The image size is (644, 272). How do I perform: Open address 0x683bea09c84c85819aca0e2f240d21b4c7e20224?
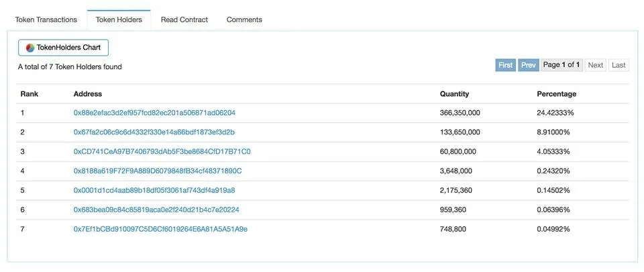156,210
